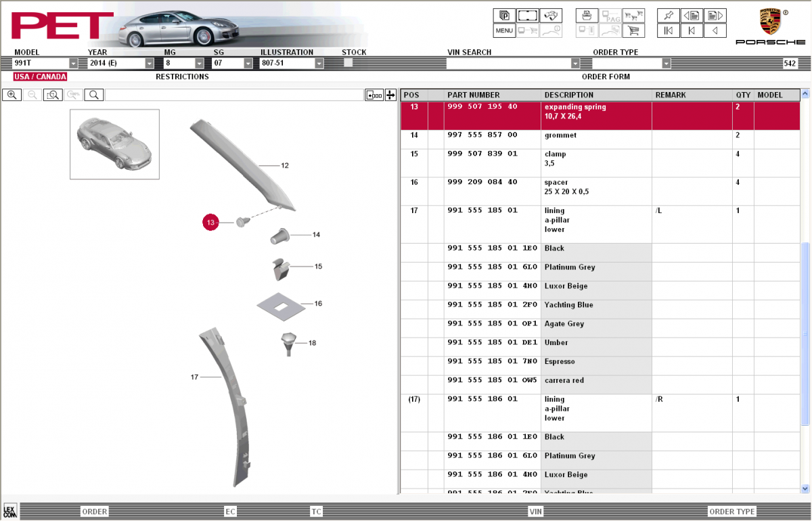812x521 pixels.
Task: Click the TC status bar field
Action: pos(317,512)
